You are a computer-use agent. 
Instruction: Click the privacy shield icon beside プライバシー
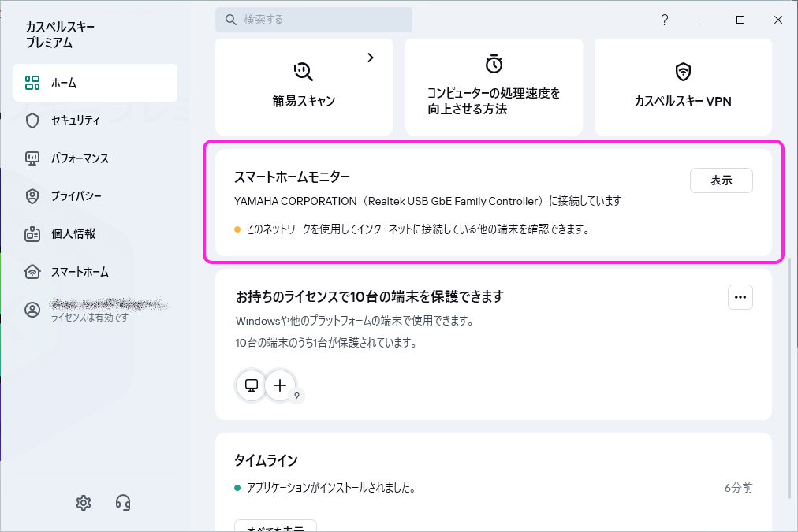pyautogui.click(x=32, y=196)
